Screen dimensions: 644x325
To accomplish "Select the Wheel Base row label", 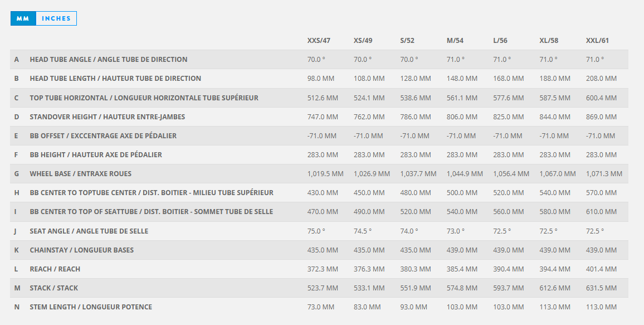I will [81, 174].
